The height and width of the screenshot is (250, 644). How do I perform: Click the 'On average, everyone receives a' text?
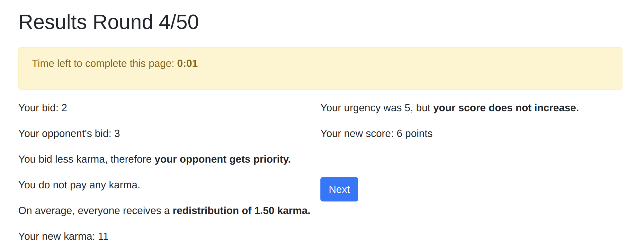coord(94,211)
